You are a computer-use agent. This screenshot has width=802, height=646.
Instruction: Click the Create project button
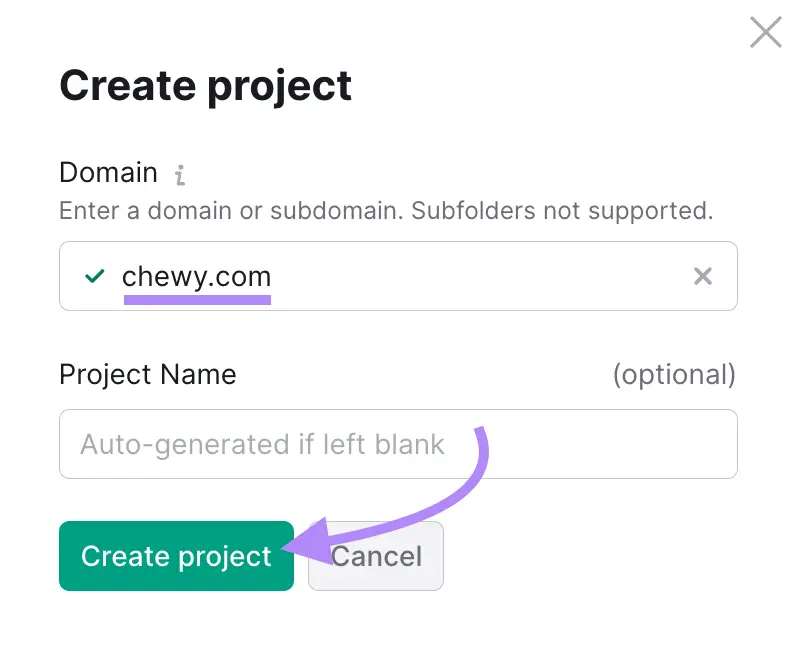[176, 556]
